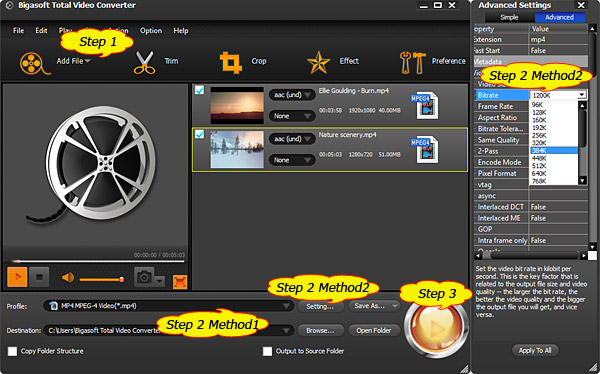Click the Nature scenery video thumbnail

coord(237,149)
